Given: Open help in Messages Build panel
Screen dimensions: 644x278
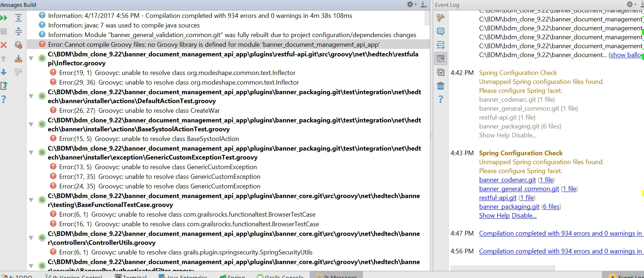Looking at the screenshot, I should coord(4,99).
